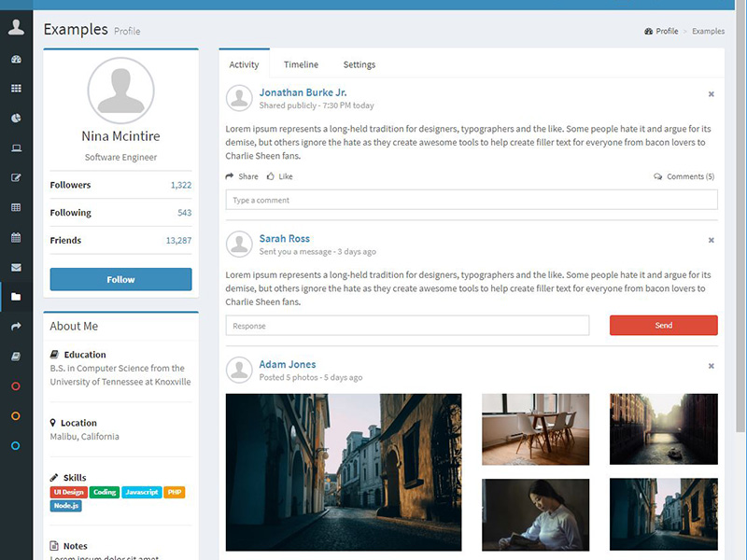Screen dimensions: 747x560
Task: Open Comments (5) on the post
Action: [x=684, y=176]
